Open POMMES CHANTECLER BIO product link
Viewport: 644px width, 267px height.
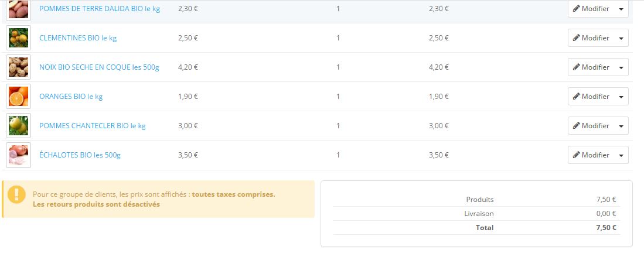[92, 126]
